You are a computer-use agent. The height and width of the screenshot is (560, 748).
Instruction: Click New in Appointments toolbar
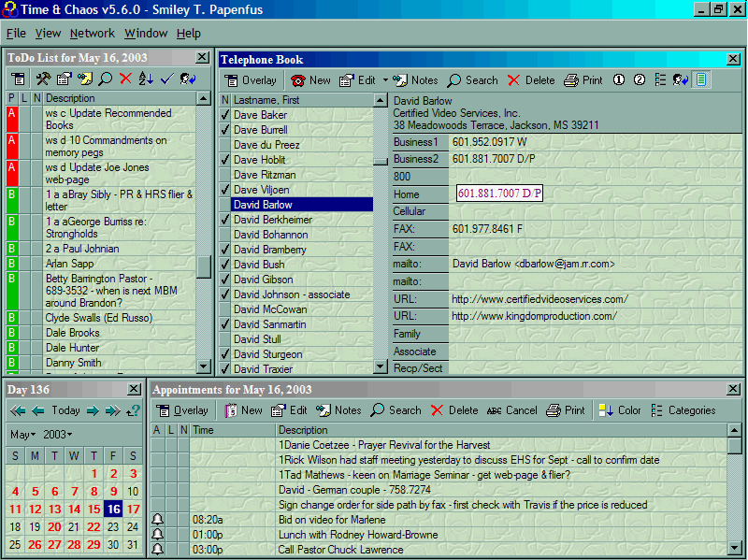(243, 410)
